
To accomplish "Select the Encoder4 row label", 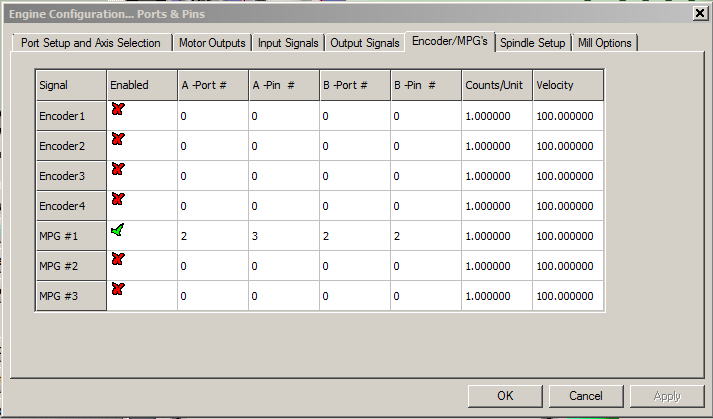I will [71, 206].
